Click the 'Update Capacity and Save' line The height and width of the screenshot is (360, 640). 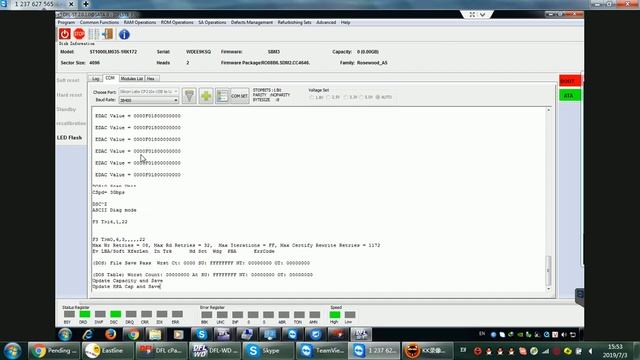coord(127,281)
